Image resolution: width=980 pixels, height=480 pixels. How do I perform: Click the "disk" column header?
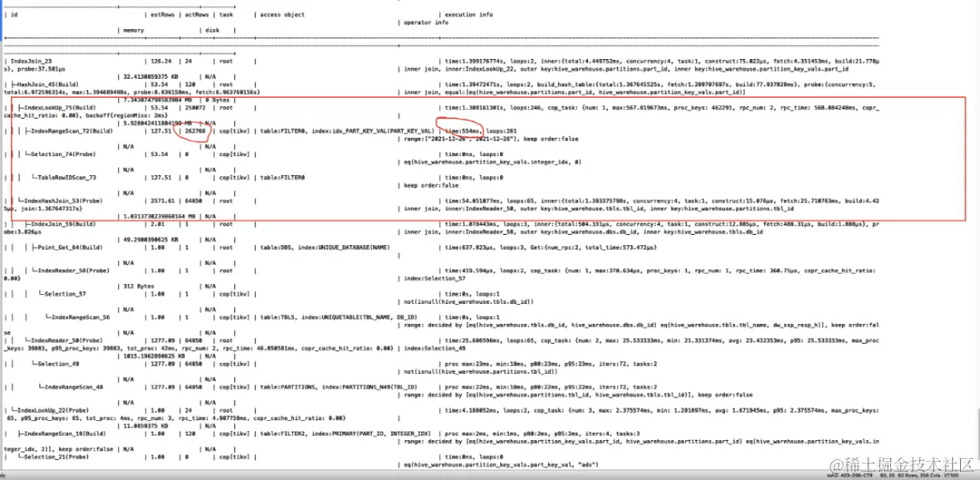coord(211,30)
